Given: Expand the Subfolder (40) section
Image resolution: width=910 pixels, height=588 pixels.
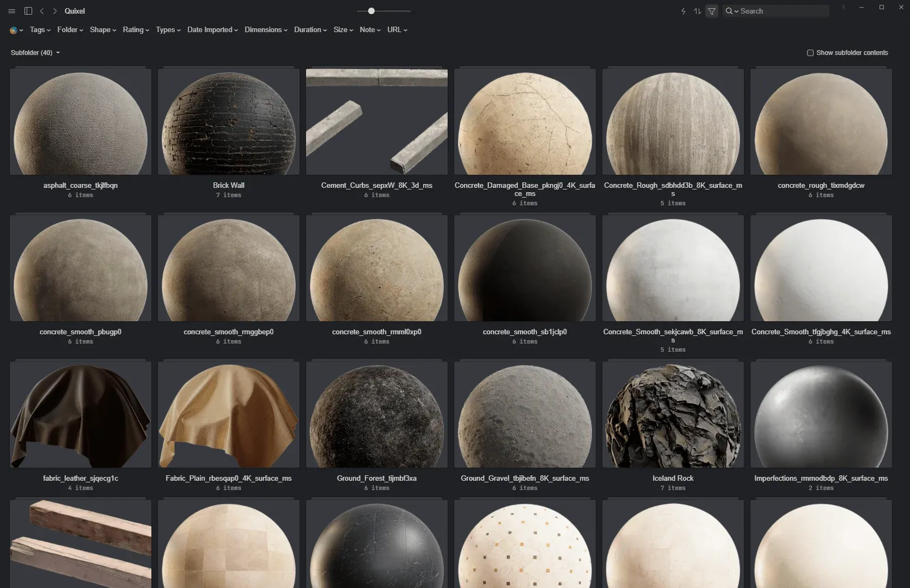Looking at the screenshot, I should pos(35,53).
